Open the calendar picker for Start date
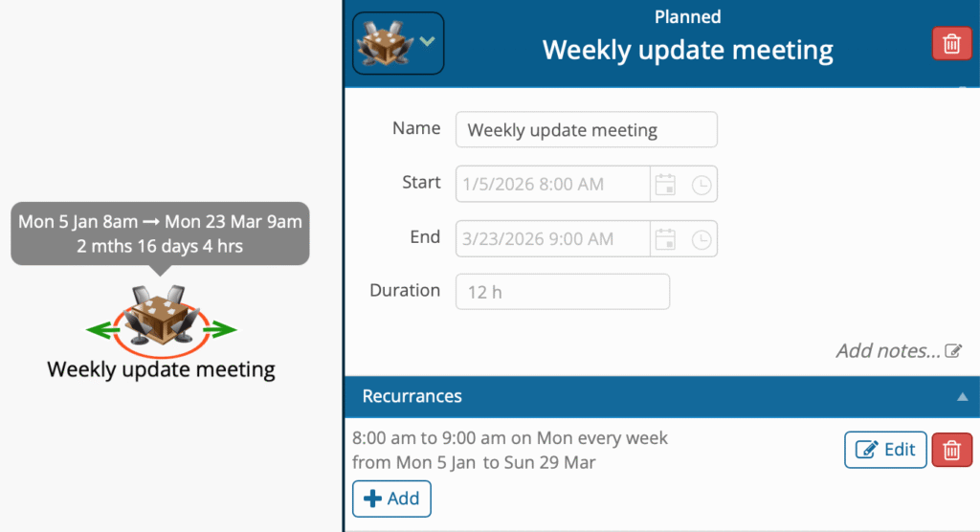 pos(665,185)
